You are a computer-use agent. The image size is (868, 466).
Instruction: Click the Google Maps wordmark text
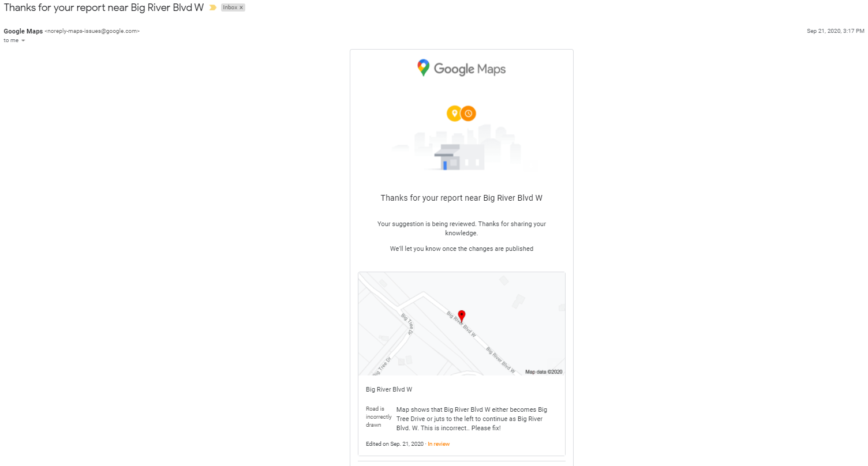469,69
